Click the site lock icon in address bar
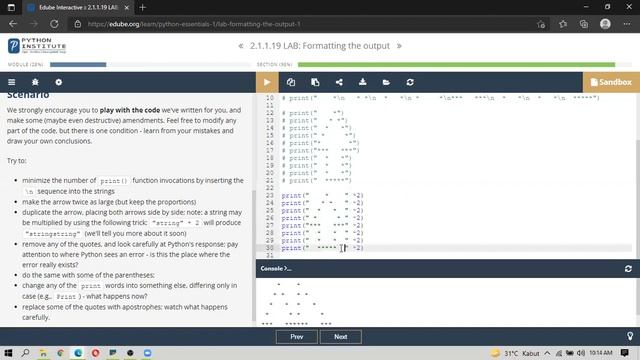The width and height of the screenshot is (640, 360). coord(78,24)
